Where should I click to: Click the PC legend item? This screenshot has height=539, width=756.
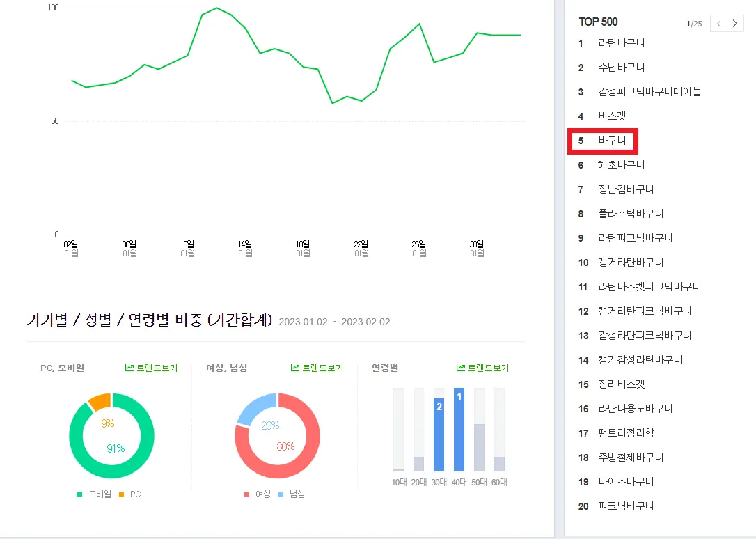point(130,494)
